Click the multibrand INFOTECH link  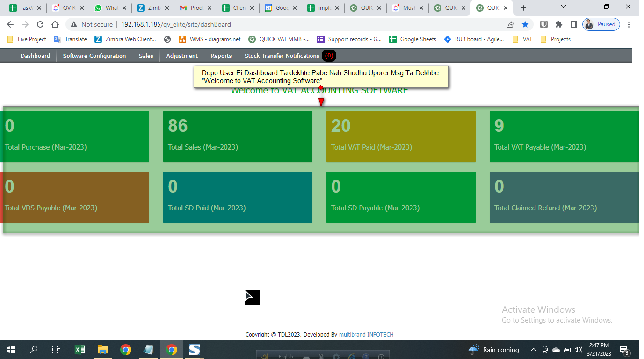pos(366,335)
